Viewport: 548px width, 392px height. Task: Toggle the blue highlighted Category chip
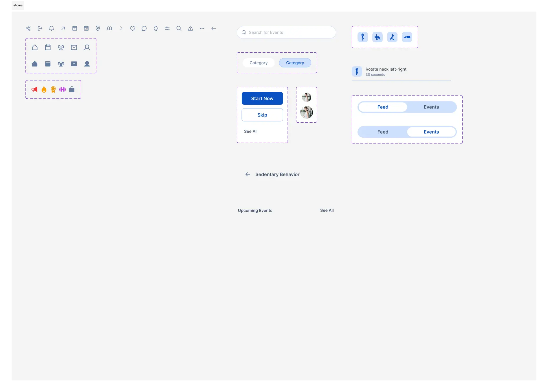coord(295,63)
